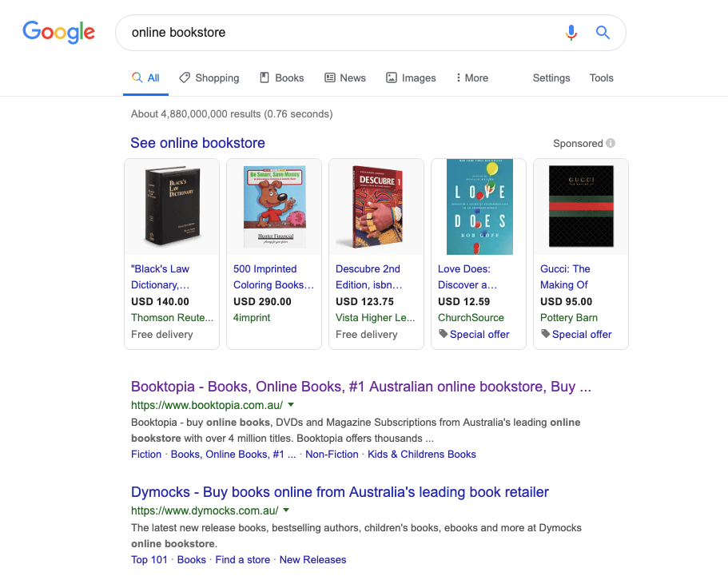Open Settings in the search toolbar
Image resolution: width=728 pixels, height=584 pixels.
551,78
